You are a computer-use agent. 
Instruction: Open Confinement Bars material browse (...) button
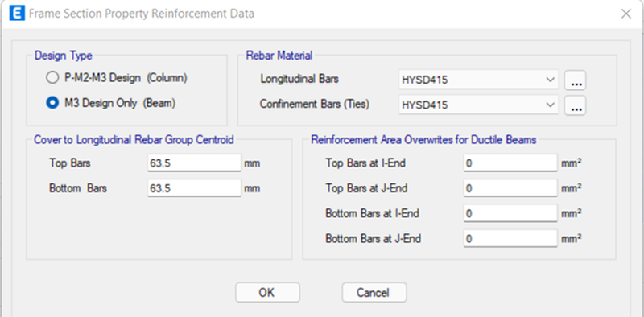click(575, 105)
